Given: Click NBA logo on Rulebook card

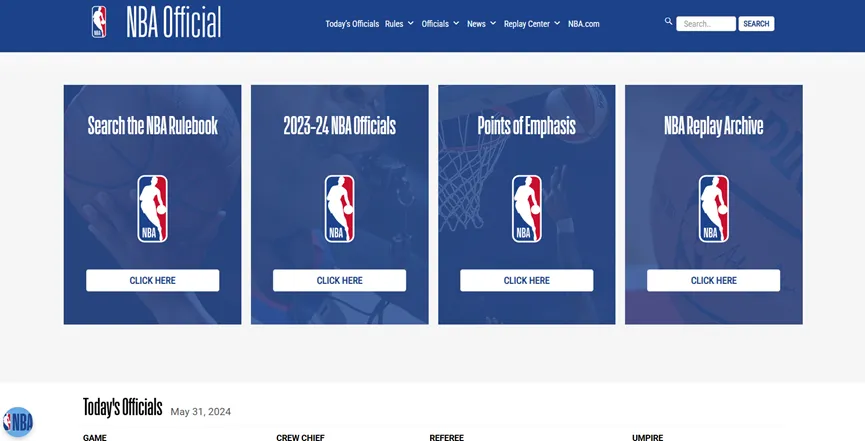Looking at the screenshot, I should click(x=152, y=209).
